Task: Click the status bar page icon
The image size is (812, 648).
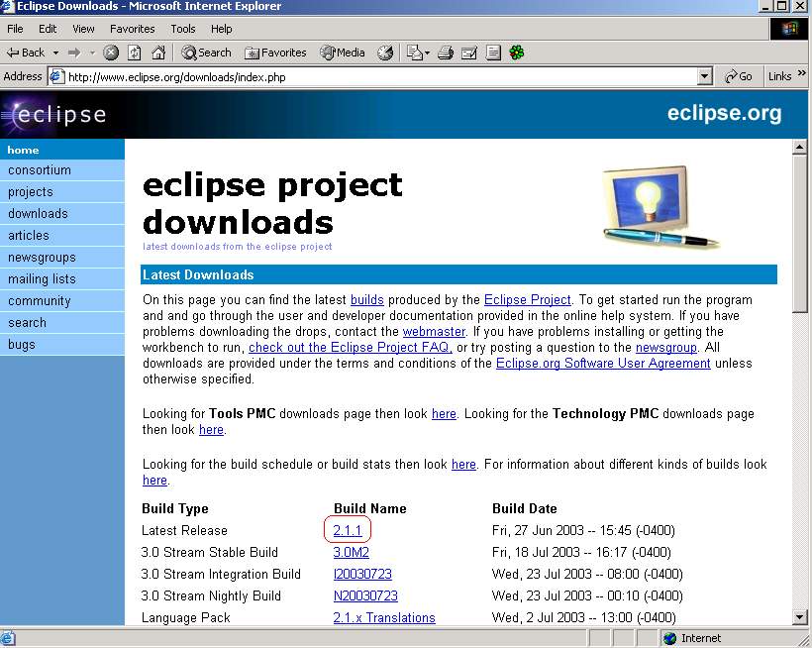Action: point(8,638)
